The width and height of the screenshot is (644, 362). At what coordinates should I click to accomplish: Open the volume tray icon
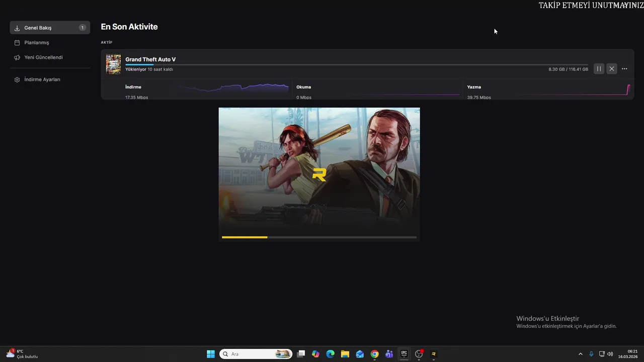coord(610,354)
